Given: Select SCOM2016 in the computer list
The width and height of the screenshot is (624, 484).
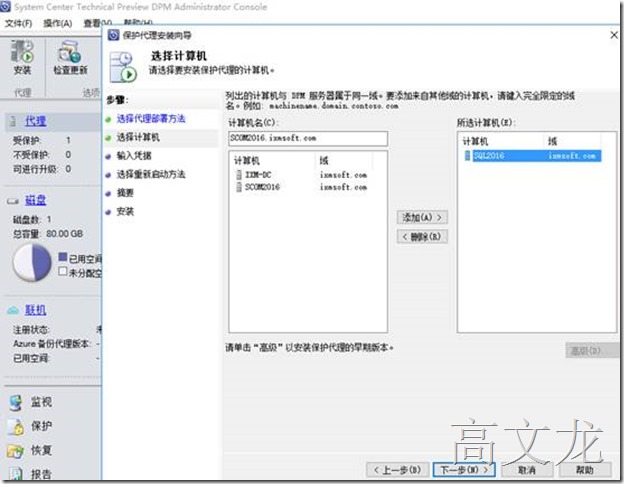Looking at the screenshot, I should [262, 187].
